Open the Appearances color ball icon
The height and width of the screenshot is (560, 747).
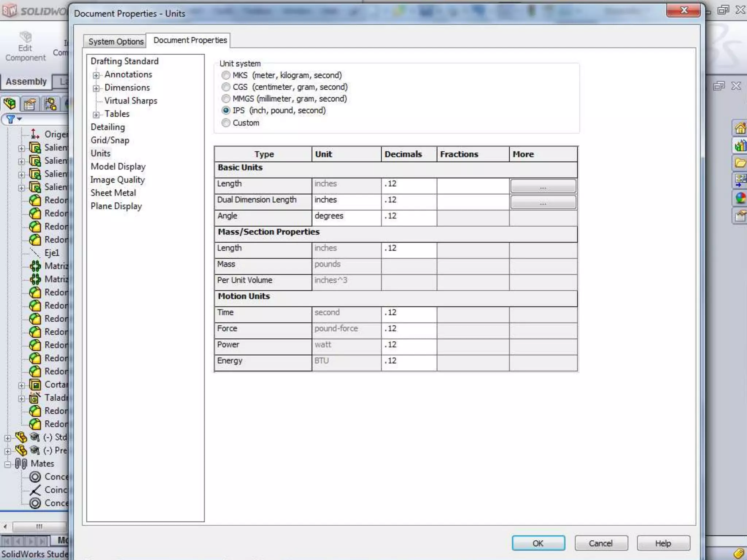point(740,198)
